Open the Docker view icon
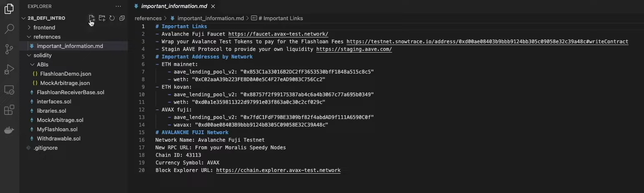 (x=9, y=130)
